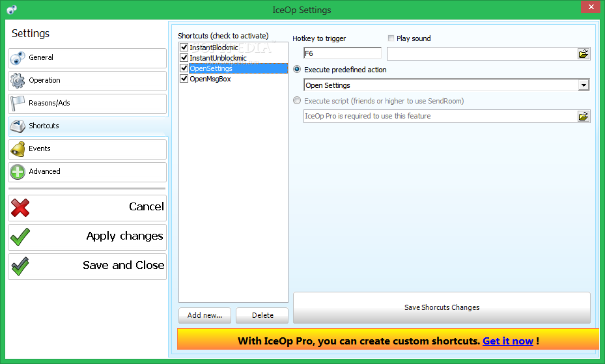Viewport: 605px width, 364px height.
Task: Click the IceOp title bar app icon
Action: coord(12,10)
